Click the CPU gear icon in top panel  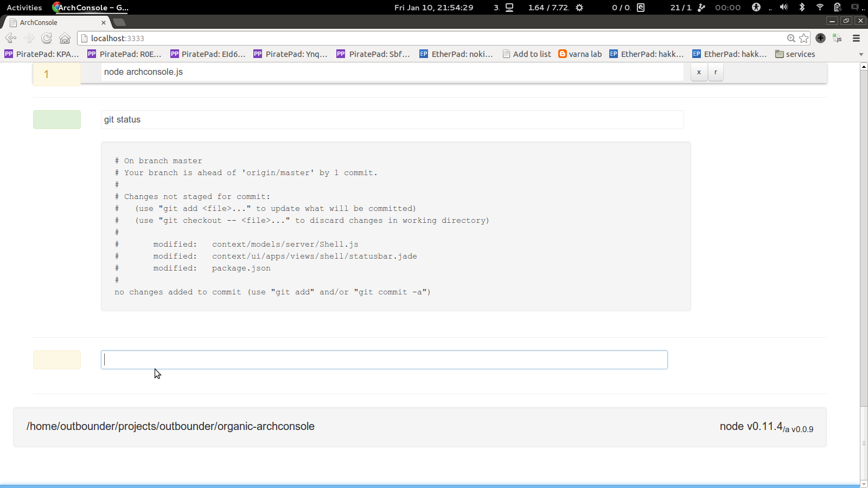(579, 8)
